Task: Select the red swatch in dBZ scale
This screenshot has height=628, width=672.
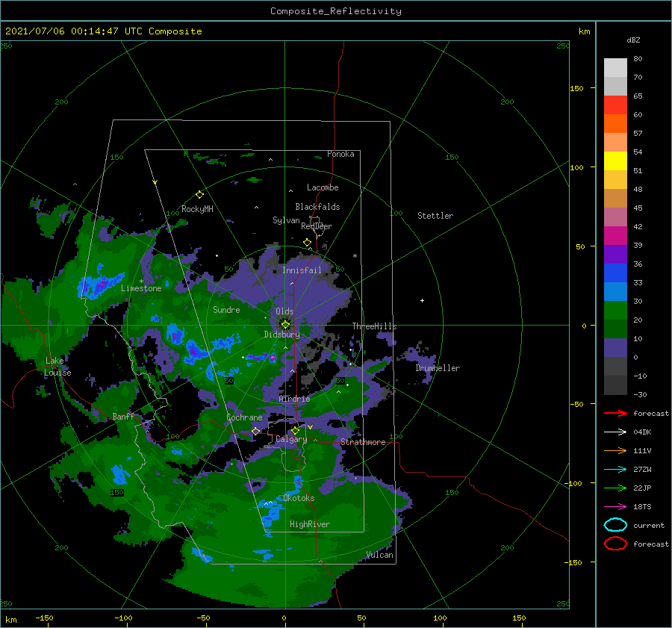Action: click(x=615, y=105)
